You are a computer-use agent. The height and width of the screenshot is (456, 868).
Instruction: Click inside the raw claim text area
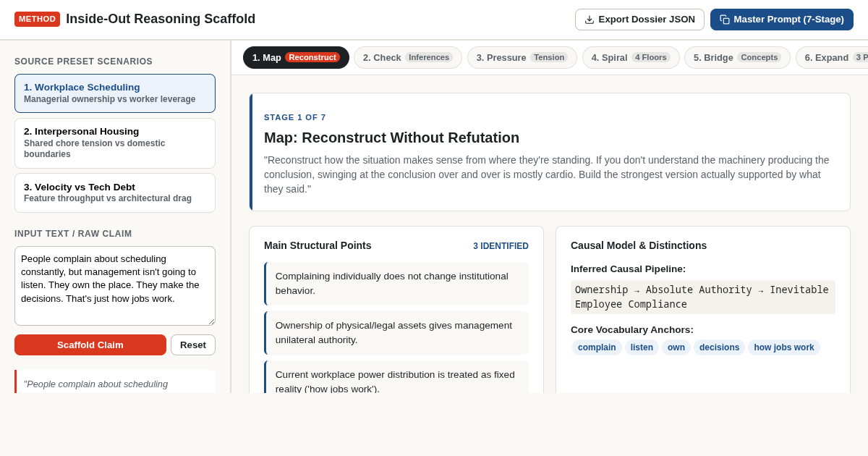115,286
